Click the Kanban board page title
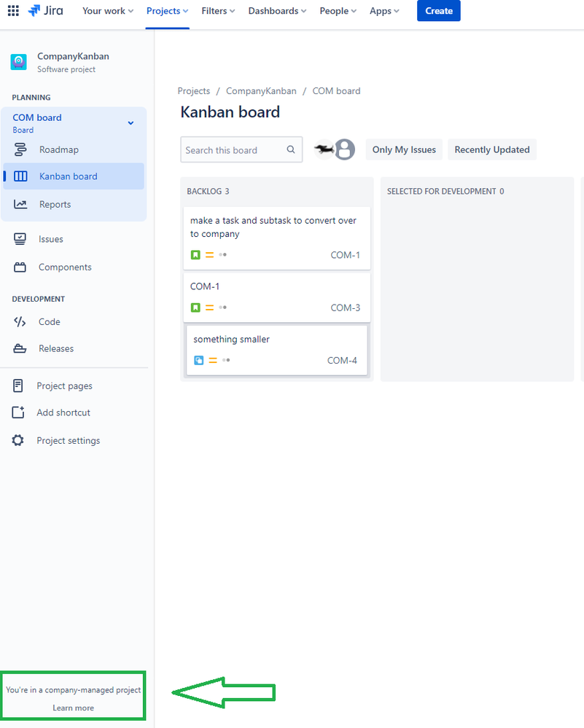 point(230,112)
